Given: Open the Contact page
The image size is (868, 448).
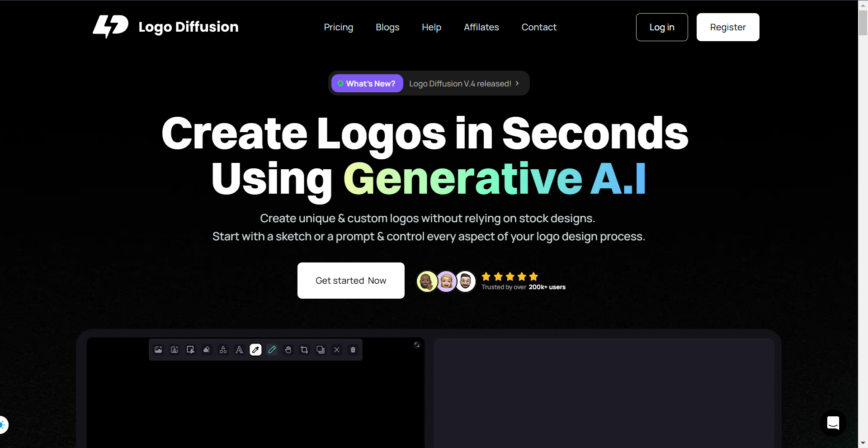Looking at the screenshot, I should (x=539, y=27).
